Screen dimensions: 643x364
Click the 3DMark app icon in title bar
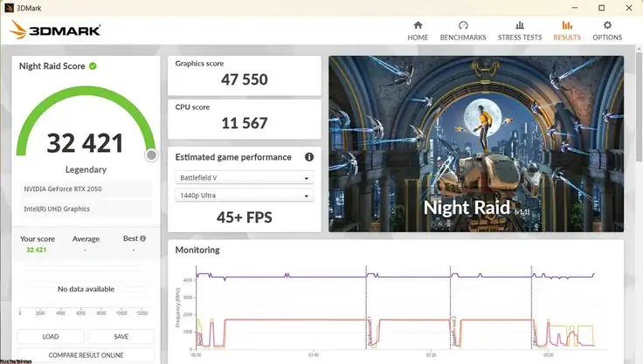point(9,8)
